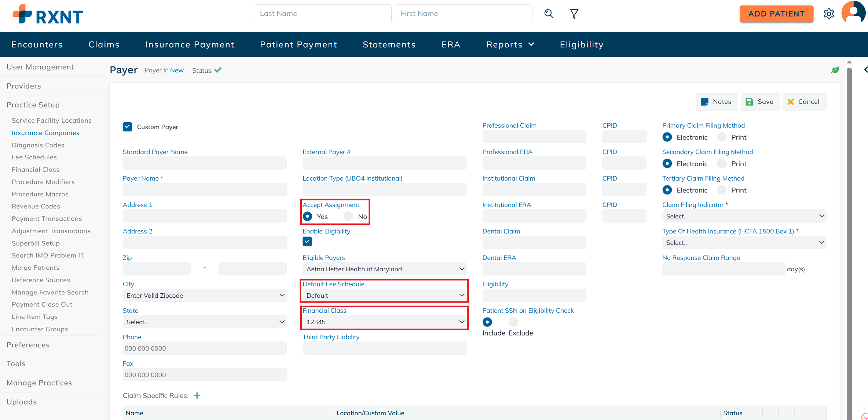Click the green leaf icon
The image size is (868, 420).
[x=835, y=70]
